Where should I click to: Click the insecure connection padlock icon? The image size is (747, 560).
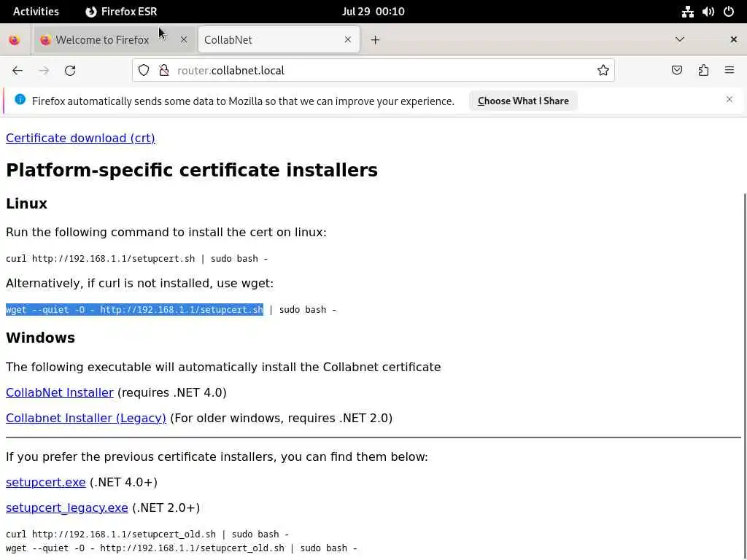coord(164,71)
